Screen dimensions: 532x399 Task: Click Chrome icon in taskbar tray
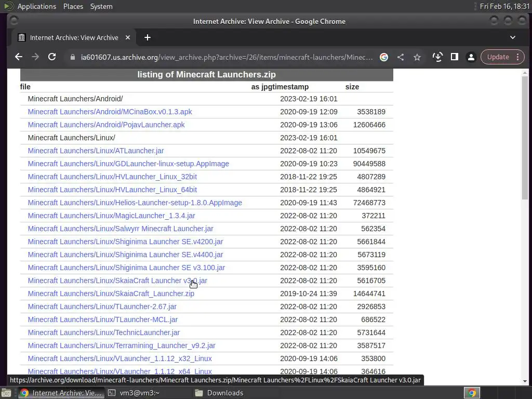click(472, 393)
